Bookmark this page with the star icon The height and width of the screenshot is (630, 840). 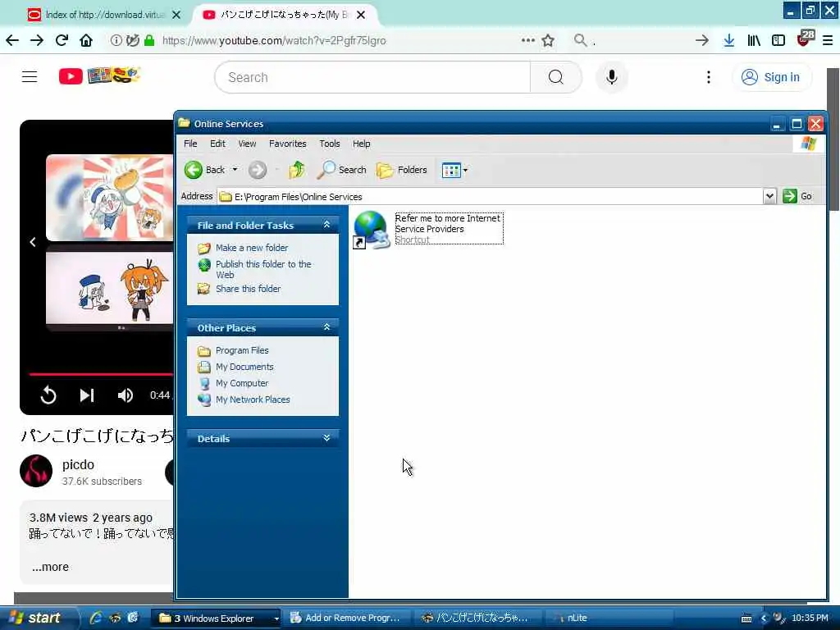(547, 40)
